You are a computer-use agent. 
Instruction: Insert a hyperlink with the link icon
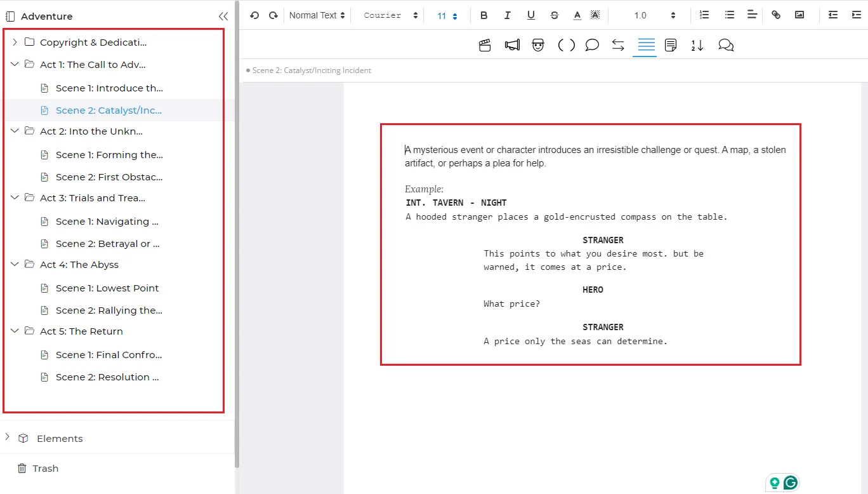[776, 15]
